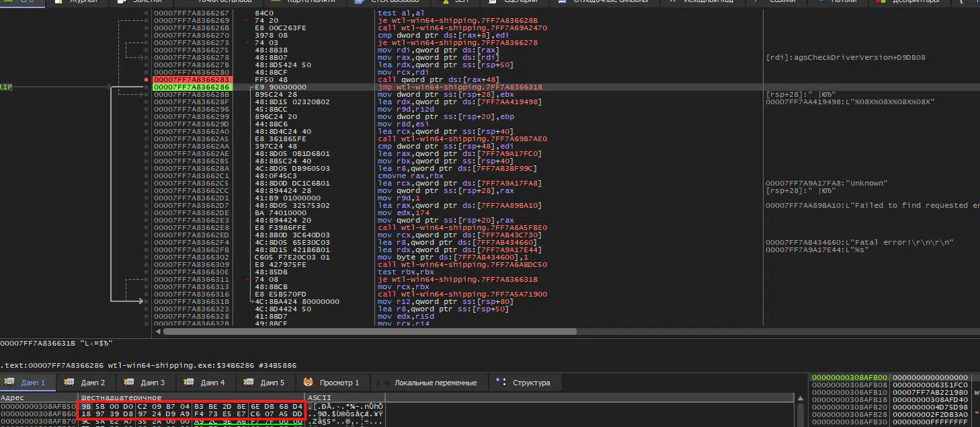Click the RIP pointer label in the gutter
Image resolution: width=980 pixels, height=427 pixels.
pos(6,87)
